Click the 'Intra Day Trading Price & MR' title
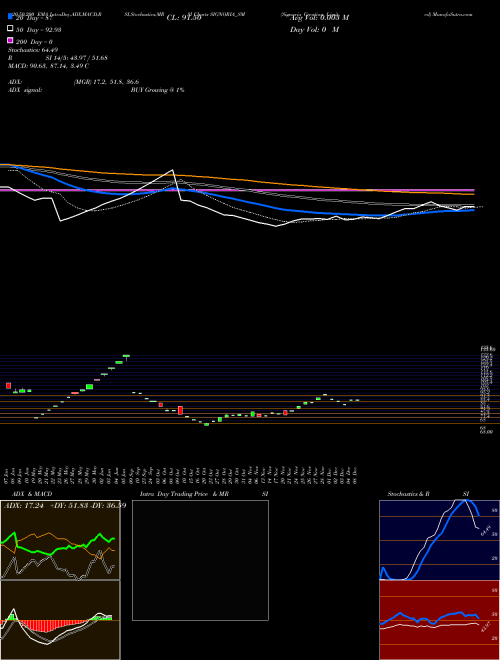 point(184,494)
